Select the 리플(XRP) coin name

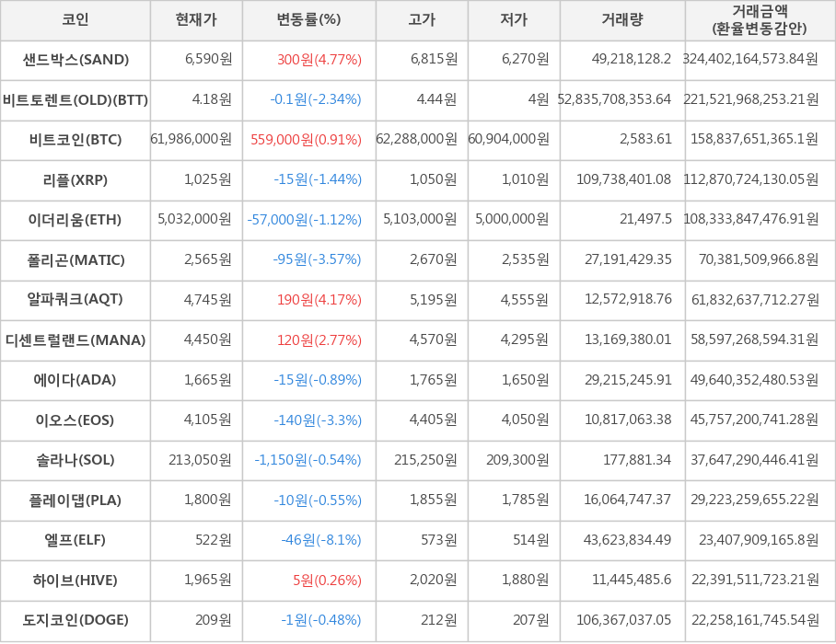[x=75, y=180]
